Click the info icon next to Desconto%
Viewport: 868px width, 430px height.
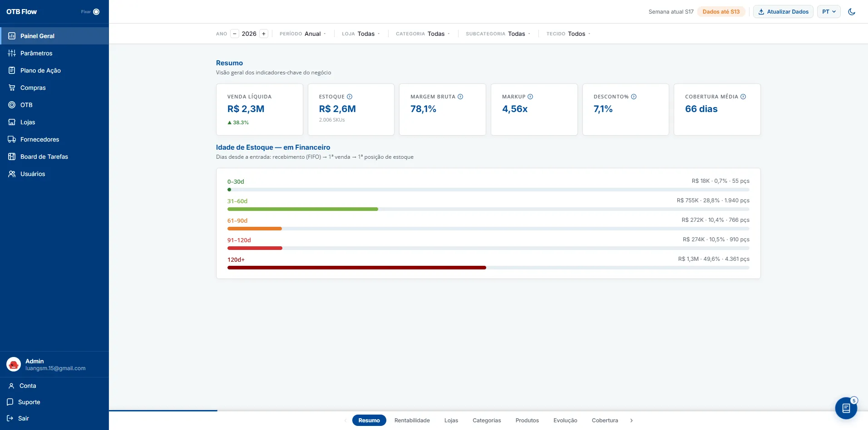(x=634, y=97)
